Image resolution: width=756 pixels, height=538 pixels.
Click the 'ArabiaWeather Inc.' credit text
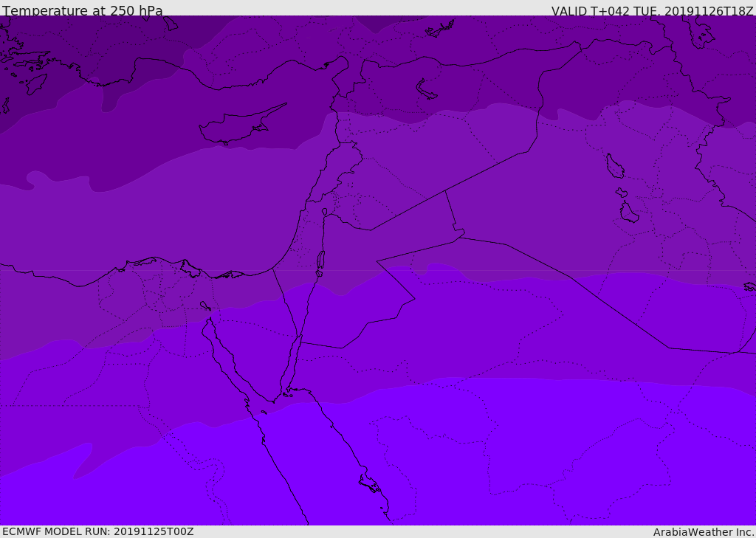tap(704, 532)
